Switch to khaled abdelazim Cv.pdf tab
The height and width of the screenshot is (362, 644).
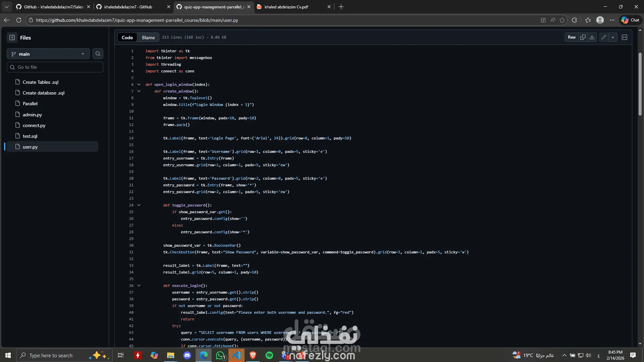[286, 7]
